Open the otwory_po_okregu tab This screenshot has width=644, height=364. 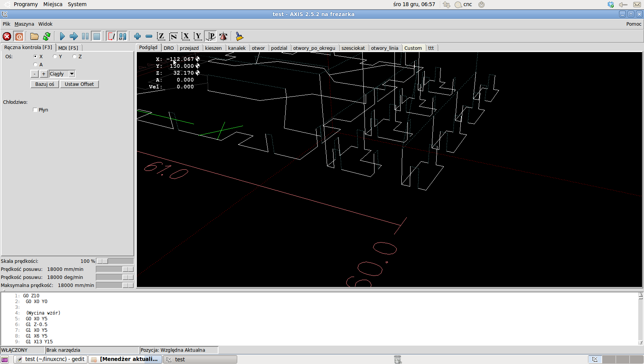[x=314, y=48]
